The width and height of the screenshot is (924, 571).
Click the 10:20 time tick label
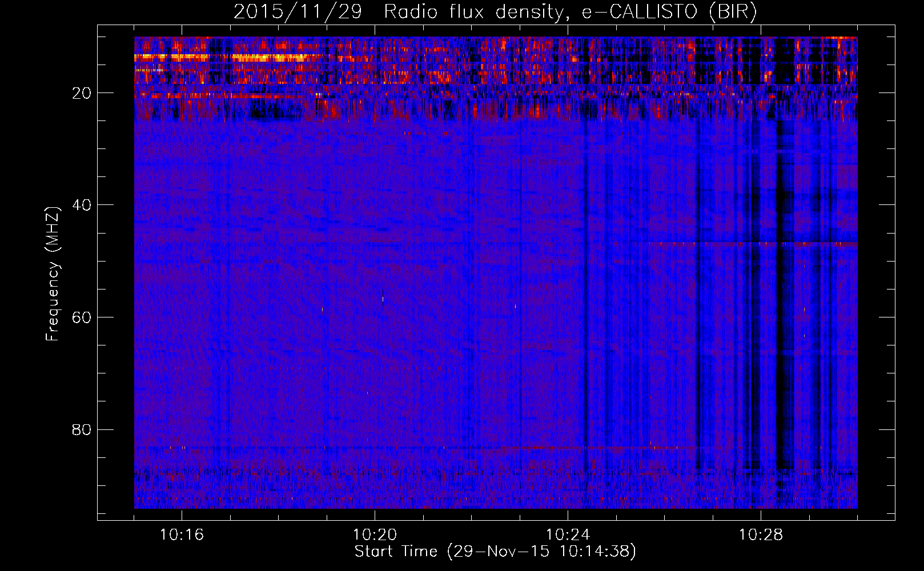[375, 535]
